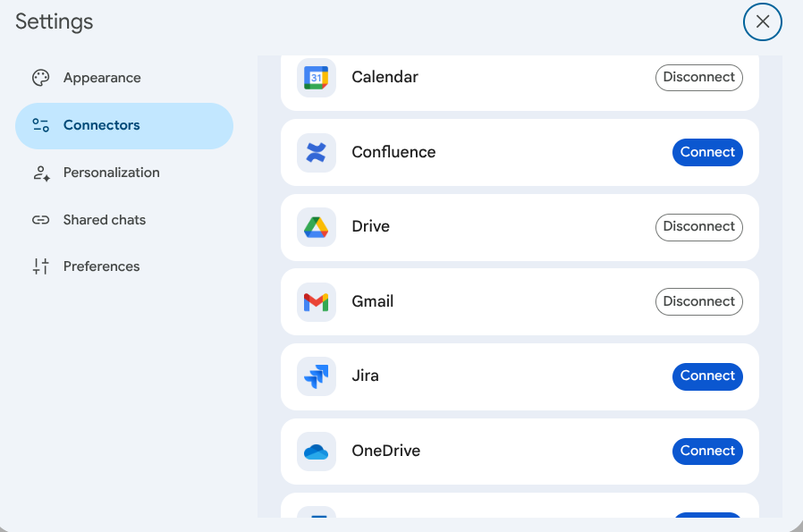The height and width of the screenshot is (532, 803).
Task: Click the Confluence logo icon
Action: (316, 153)
